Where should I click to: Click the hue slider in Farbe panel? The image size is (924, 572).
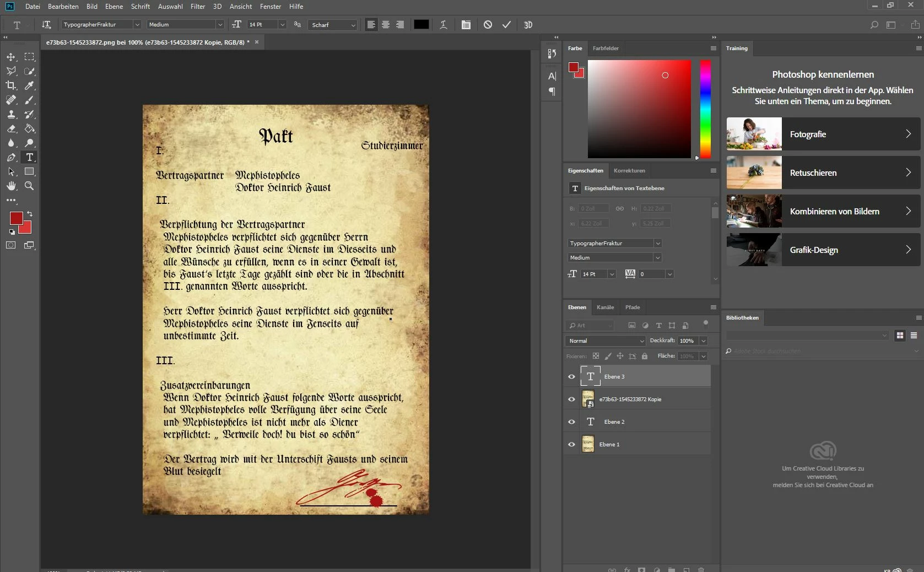coord(705,109)
